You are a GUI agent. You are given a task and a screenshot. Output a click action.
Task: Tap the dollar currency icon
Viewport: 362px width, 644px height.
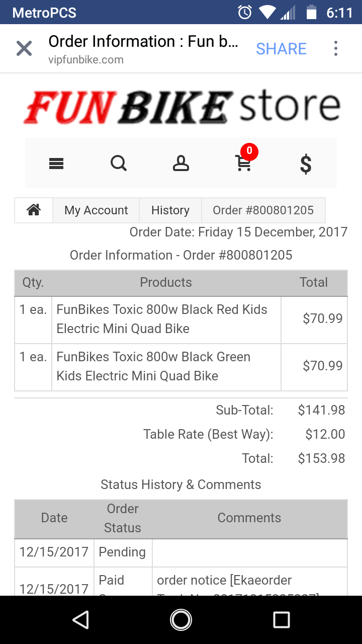pyautogui.click(x=306, y=164)
